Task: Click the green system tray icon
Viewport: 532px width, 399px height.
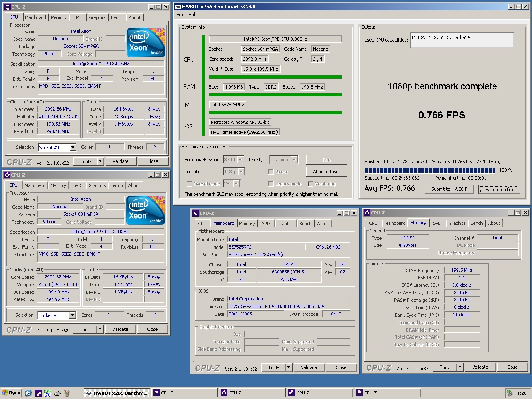Action: 510,393
